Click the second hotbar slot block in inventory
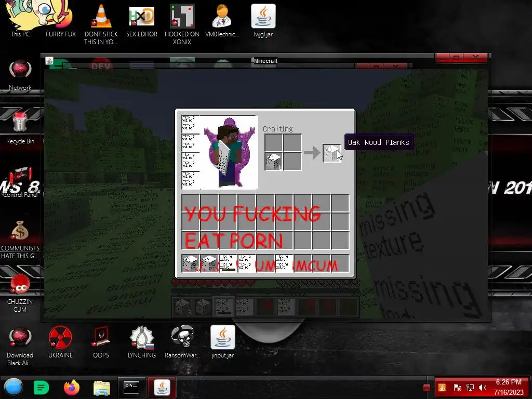532x399 pixels. 209,263
